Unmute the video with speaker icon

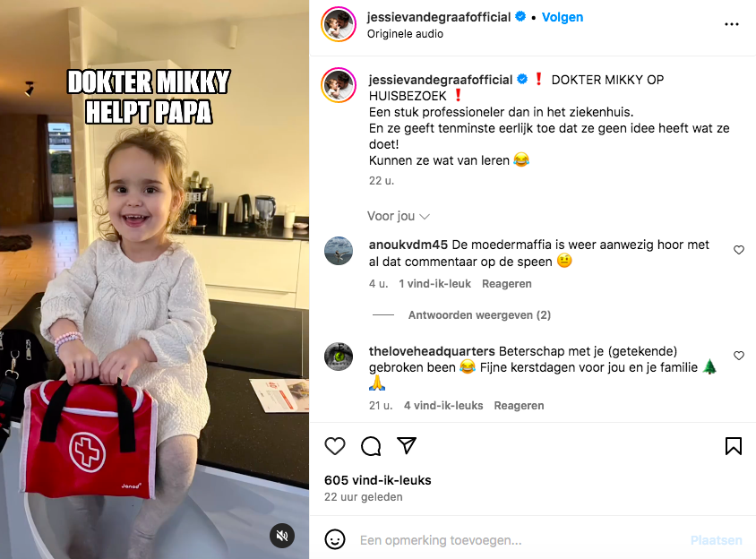282,536
